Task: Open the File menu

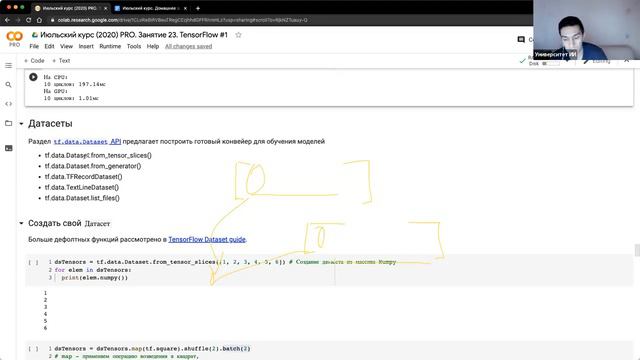Action: click(x=34, y=47)
